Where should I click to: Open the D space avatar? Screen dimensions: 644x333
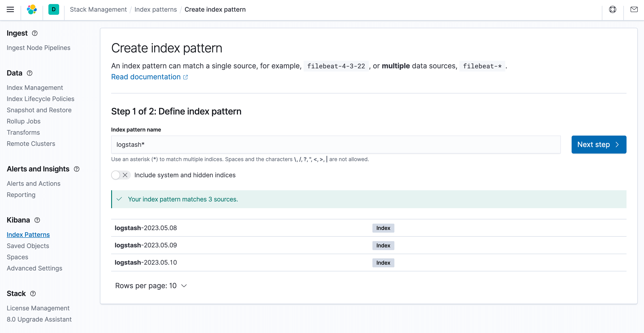click(54, 9)
